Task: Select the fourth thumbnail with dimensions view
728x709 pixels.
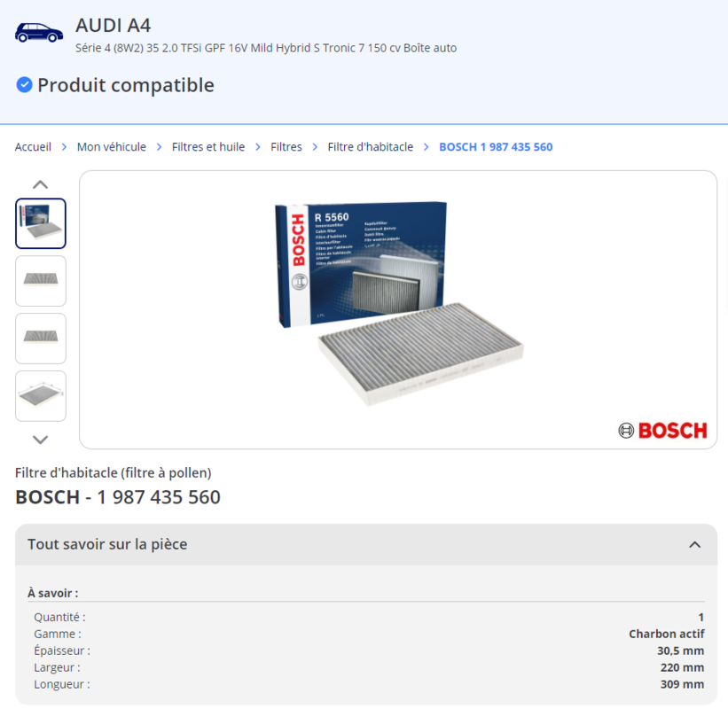Action: [41, 395]
